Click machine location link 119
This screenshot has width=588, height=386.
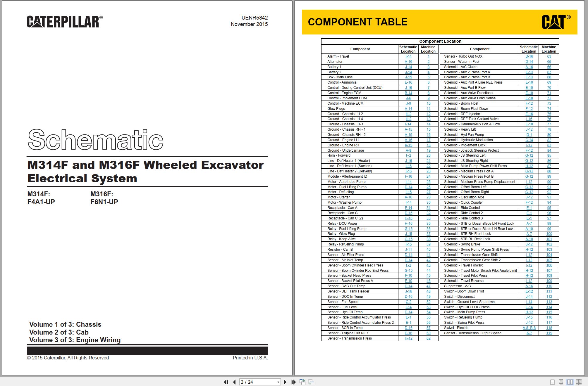click(549, 333)
